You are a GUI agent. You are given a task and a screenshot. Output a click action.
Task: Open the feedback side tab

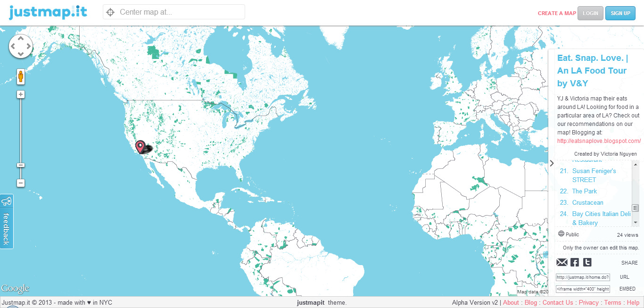[7, 222]
